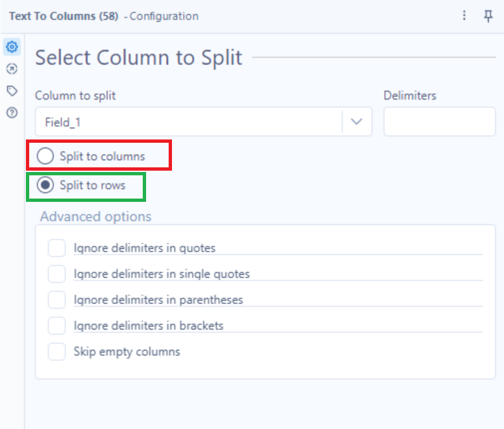Toggle Skip empty columns checkbox
This screenshot has width=504, height=429.
coord(57,351)
